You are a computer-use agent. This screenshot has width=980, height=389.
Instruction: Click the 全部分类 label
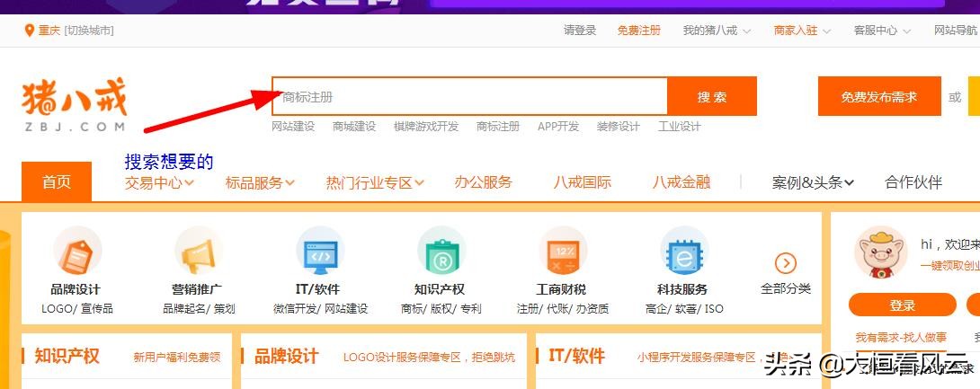[x=786, y=288]
